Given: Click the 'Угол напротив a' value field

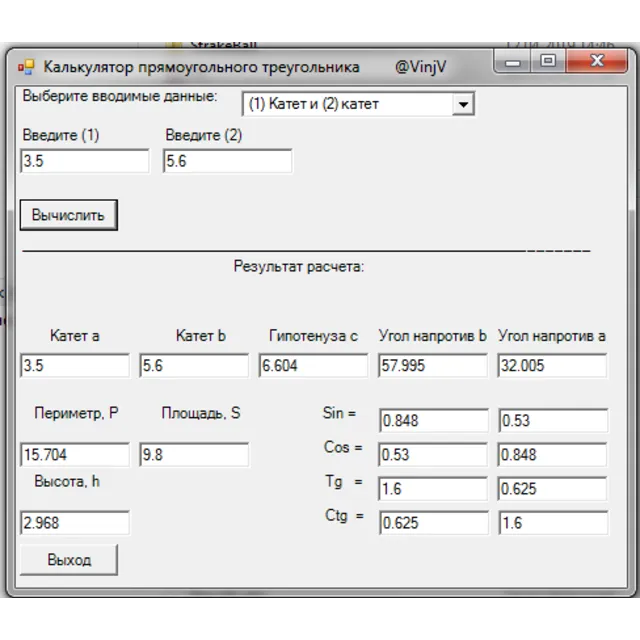Looking at the screenshot, I should (552, 365).
